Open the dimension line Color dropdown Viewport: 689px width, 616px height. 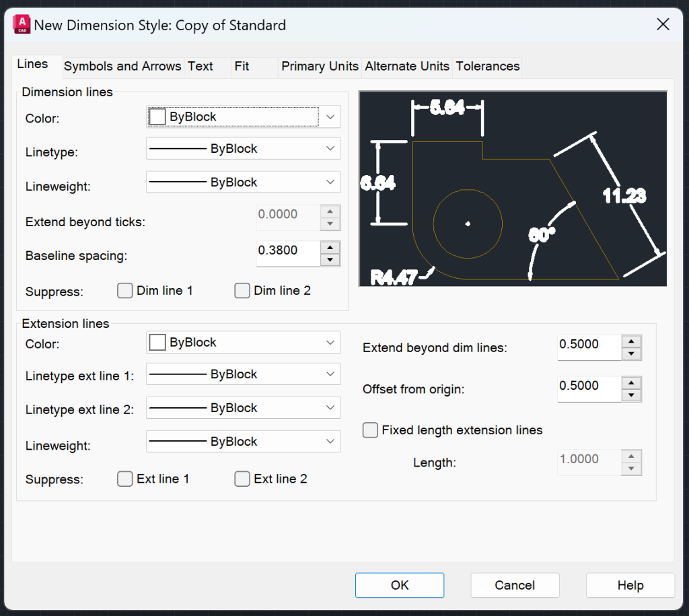coord(330,116)
